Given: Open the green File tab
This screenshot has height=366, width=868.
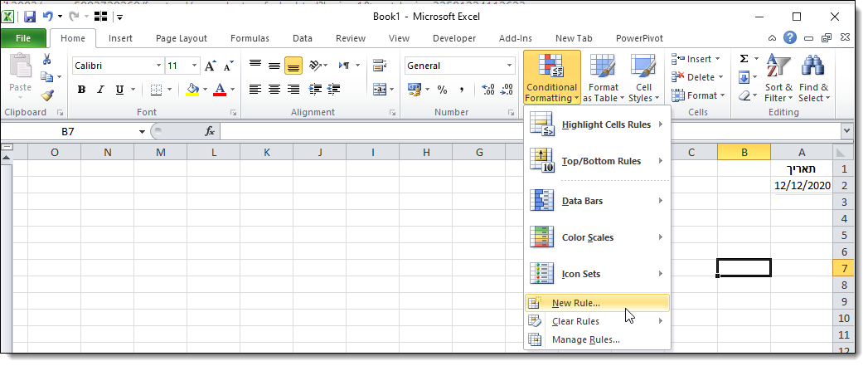Looking at the screenshot, I should coord(23,38).
